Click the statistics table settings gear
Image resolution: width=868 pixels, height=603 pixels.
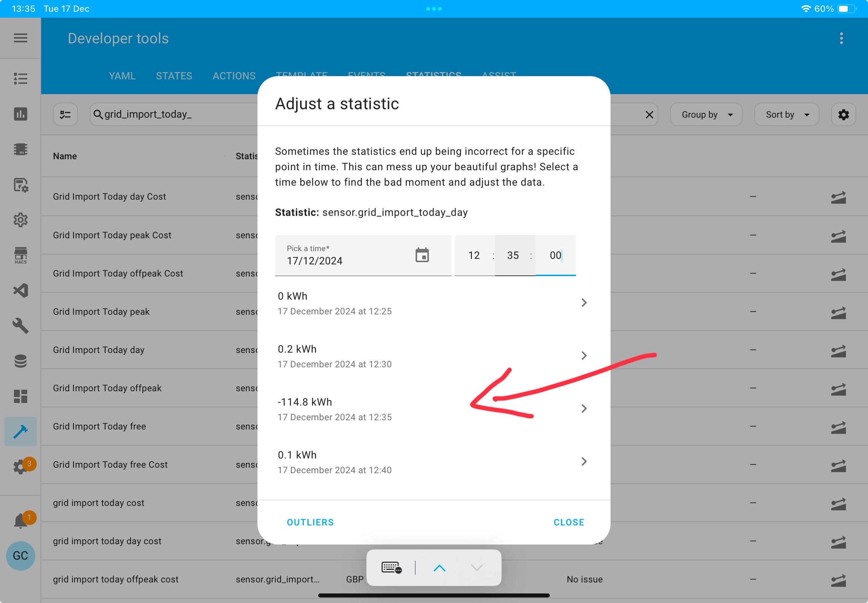843,114
